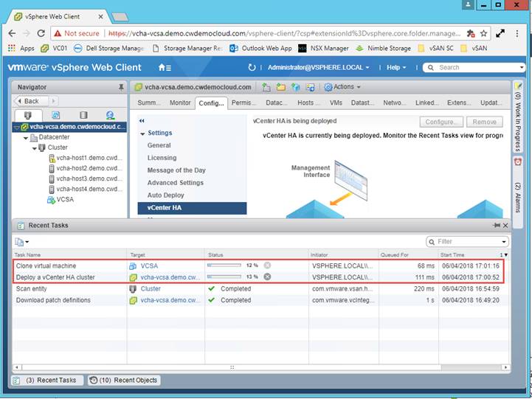Open the Help dropdown menu
The height and width of the screenshot is (399, 532).
pos(396,67)
